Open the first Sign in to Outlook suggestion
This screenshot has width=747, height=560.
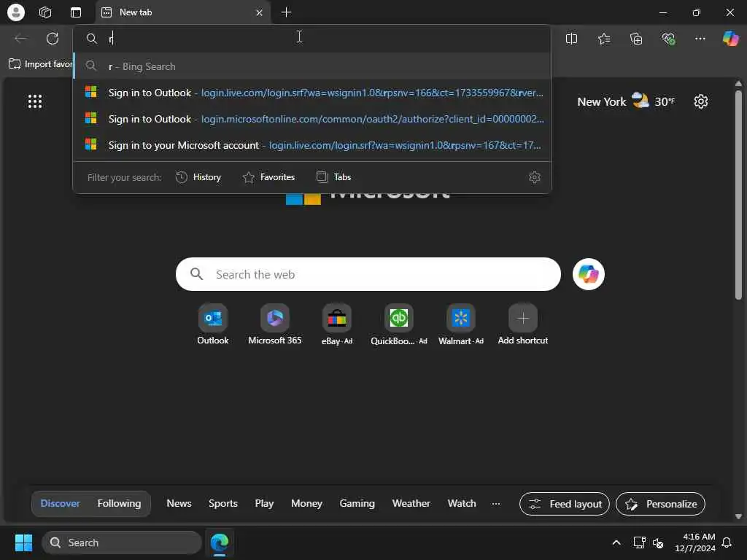(312, 93)
